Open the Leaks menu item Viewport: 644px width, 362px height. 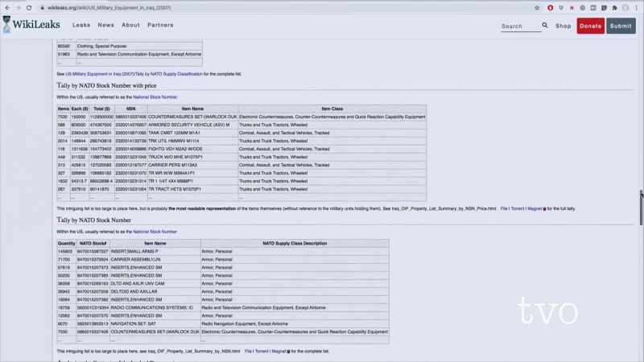click(x=81, y=25)
